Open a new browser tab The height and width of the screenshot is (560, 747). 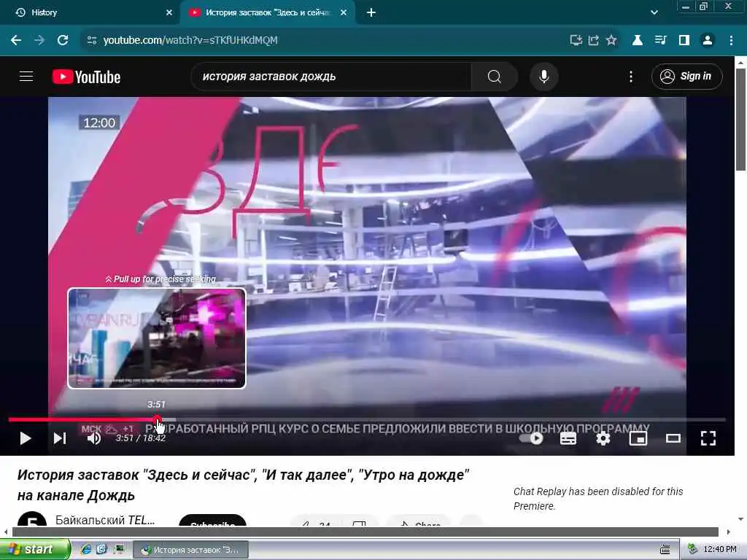pyautogui.click(x=371, y=13)
